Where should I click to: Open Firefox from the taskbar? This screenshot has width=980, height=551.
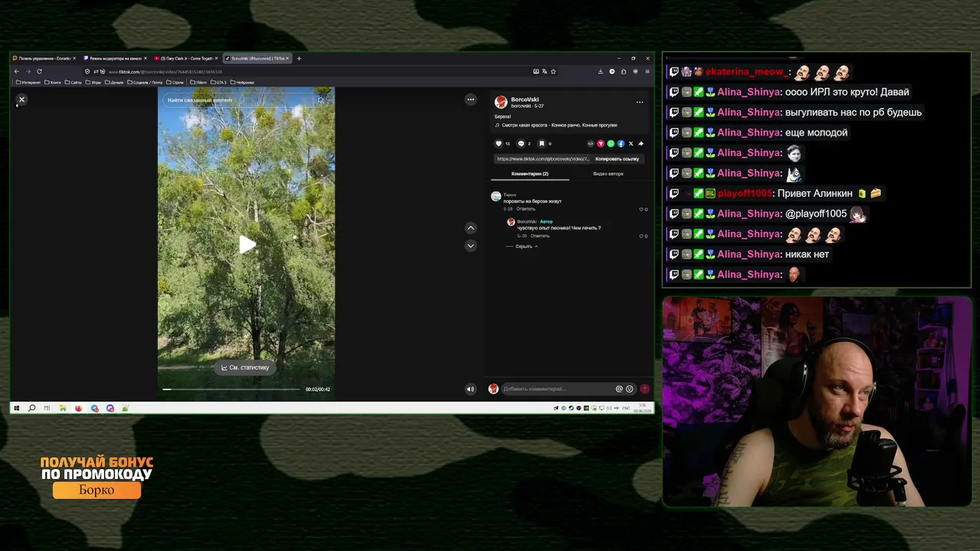click(x=79, y=408)
